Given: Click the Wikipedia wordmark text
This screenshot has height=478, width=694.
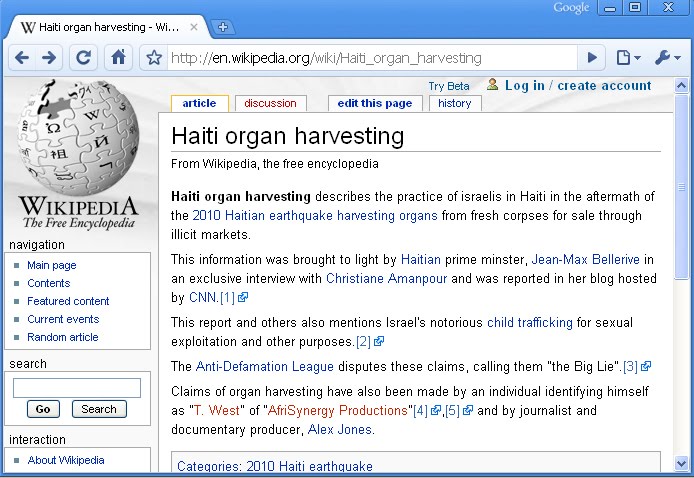Looking at the screenshot, I should (x=79, y=207).
